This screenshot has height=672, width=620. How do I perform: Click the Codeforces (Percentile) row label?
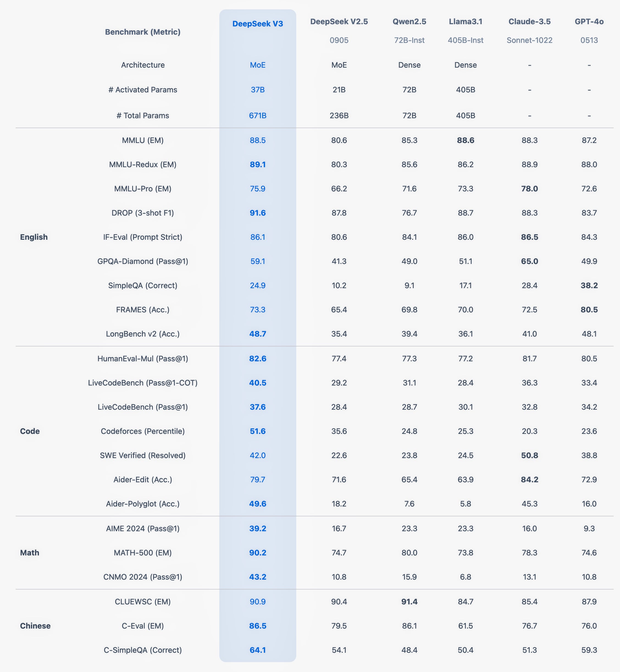143,431
